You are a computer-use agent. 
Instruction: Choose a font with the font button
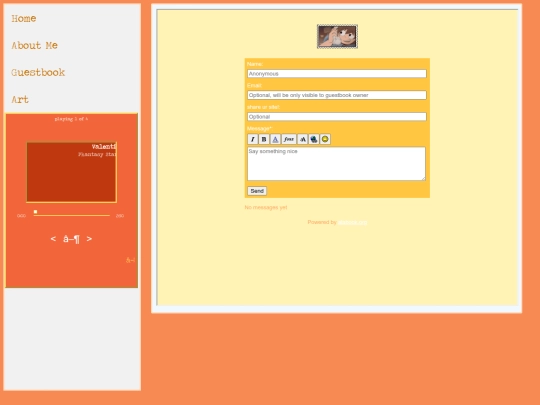289,139
